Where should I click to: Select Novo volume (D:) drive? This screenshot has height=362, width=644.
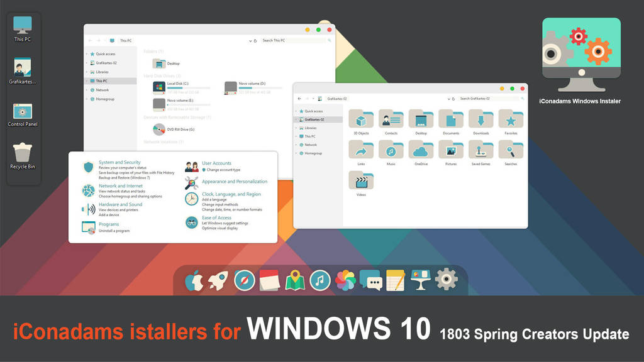click(x=253, y=87)
